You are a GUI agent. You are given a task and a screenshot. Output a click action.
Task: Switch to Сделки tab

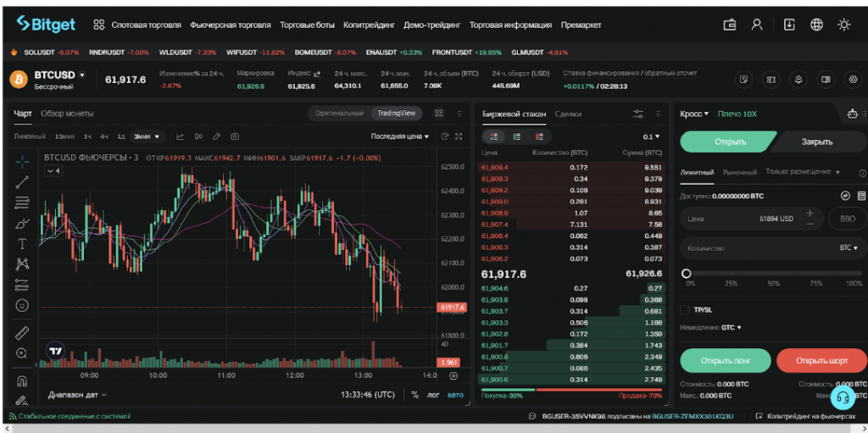(x=568, y=114)
